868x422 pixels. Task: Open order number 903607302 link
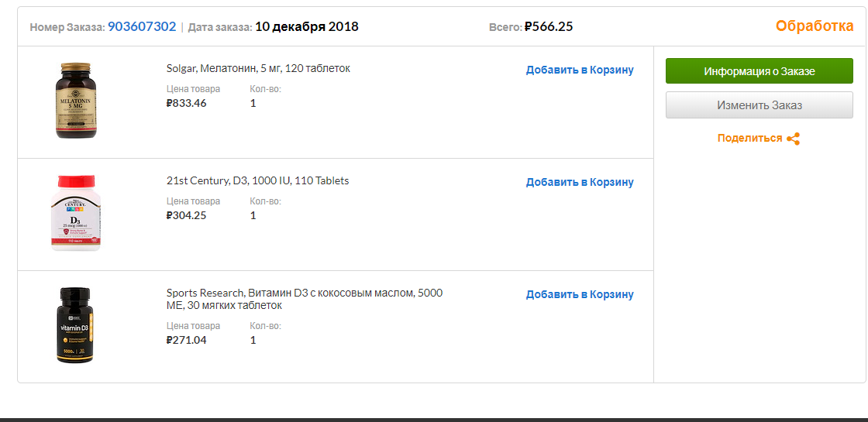click(x=142, y=26)
